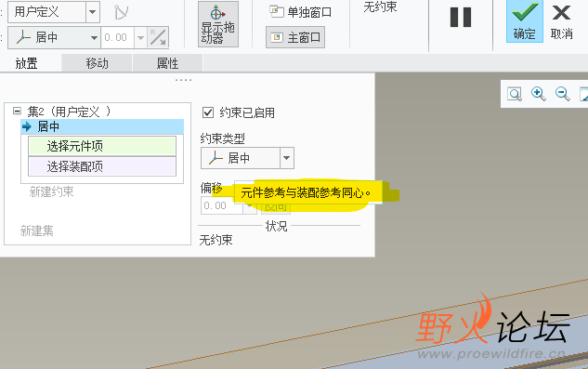Screen dimensions: 588x369
Task: Click the 无约束 status text in panel
Action: coord(216,240)
